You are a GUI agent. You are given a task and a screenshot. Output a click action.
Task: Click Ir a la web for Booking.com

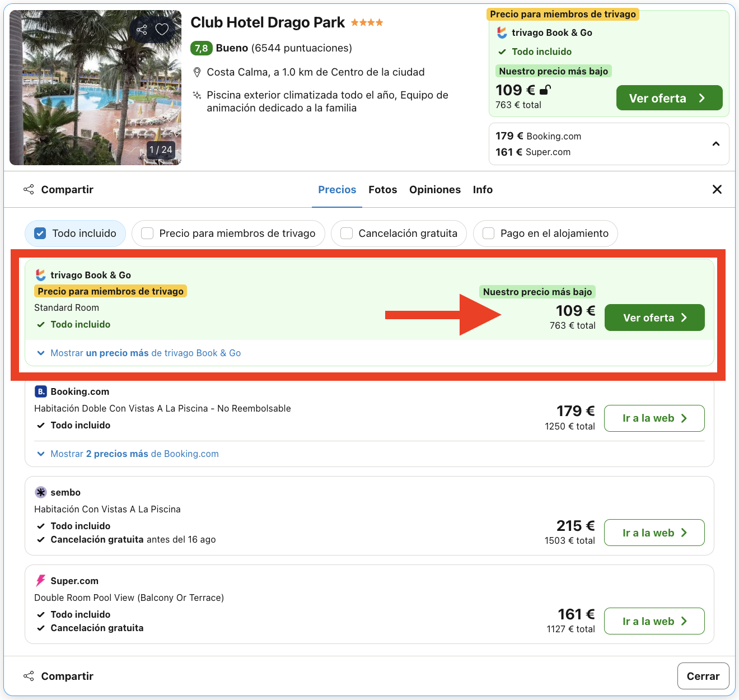click(x=654, y=418)
